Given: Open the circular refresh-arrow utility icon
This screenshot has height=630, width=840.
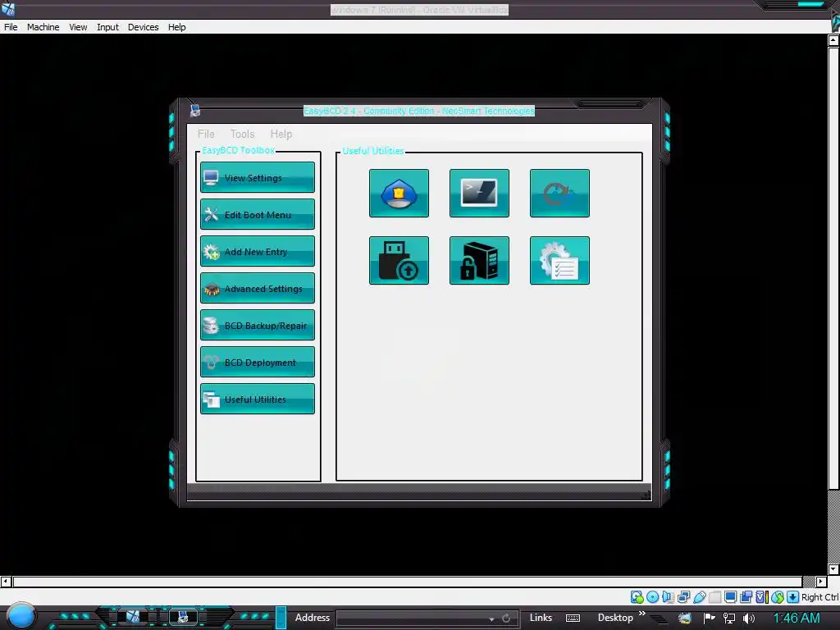Looking at the screenshot, I should point(559,194).
